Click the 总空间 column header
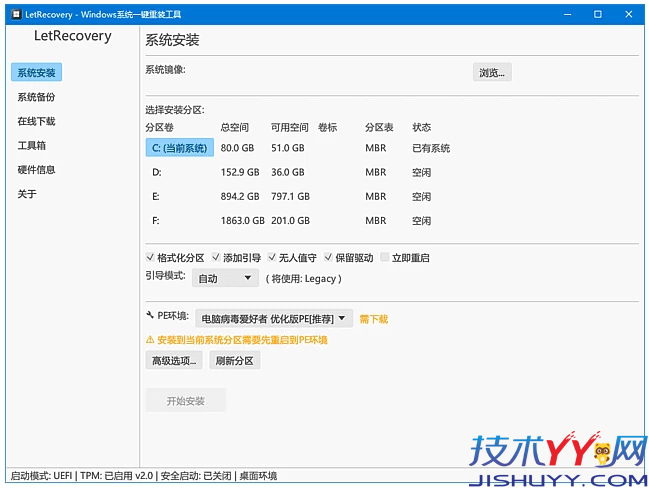 [235, 127]
